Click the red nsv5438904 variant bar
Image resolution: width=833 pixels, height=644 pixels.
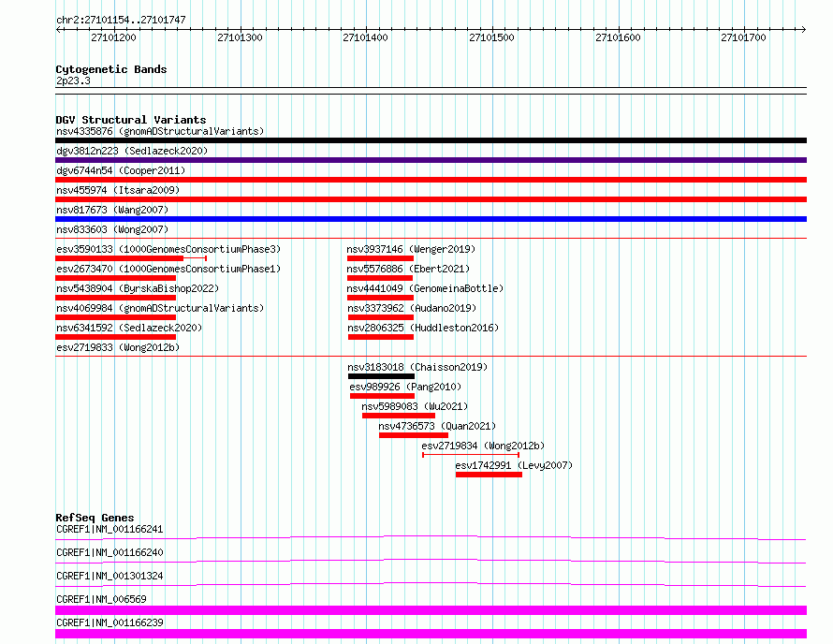[115, 298]
